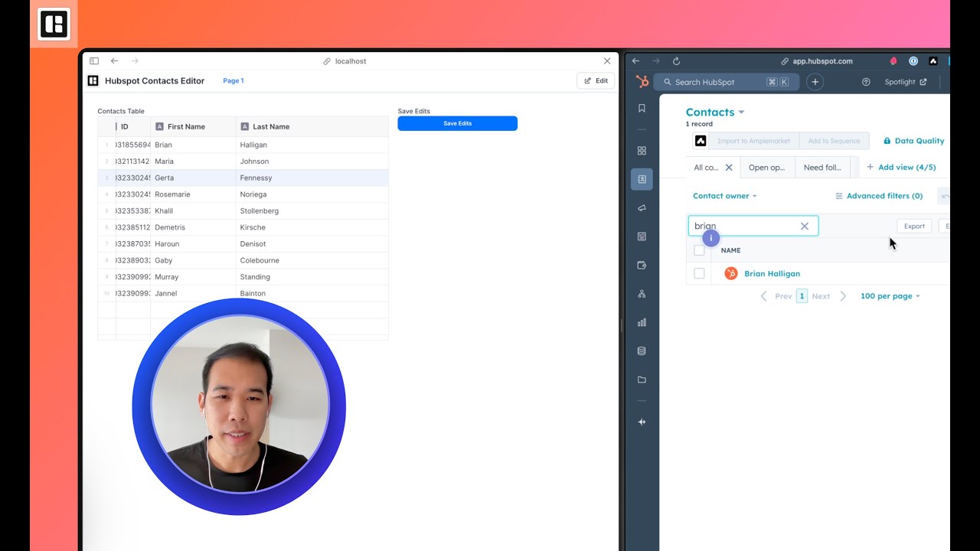
Task: Go back in the HubSpot browser window
Action: pyautogui.click(x=635, y=61)
